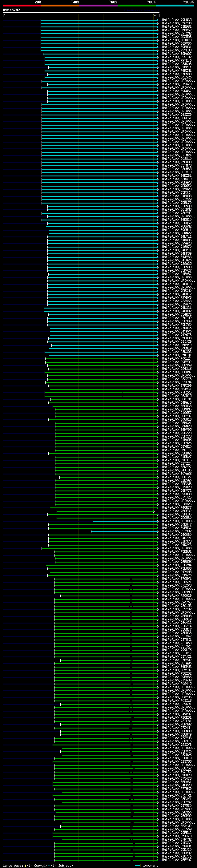Viewport: 197px width, 868px height.
Task: Select hit label UniRef100_B6Q757
Action: click(x=176, y=768)
